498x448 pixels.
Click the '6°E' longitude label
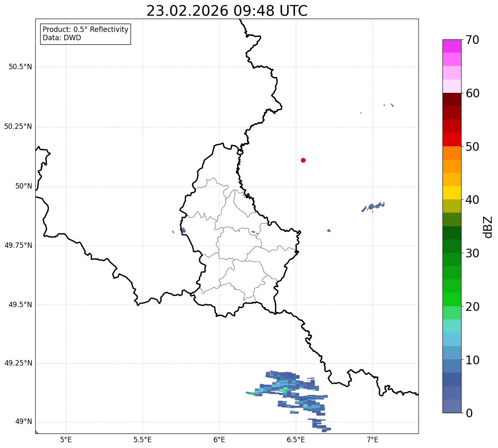[219, 439]
